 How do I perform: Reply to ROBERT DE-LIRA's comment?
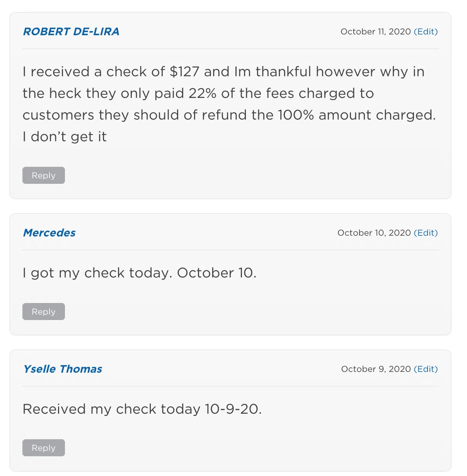pyautogui.click(x=43, y=175)
